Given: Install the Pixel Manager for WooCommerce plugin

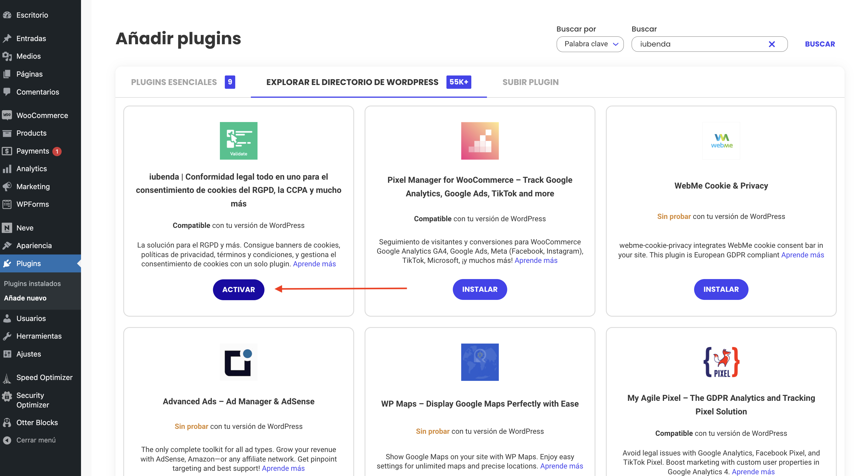Looking at the screenshot, I should click(480, 289).
